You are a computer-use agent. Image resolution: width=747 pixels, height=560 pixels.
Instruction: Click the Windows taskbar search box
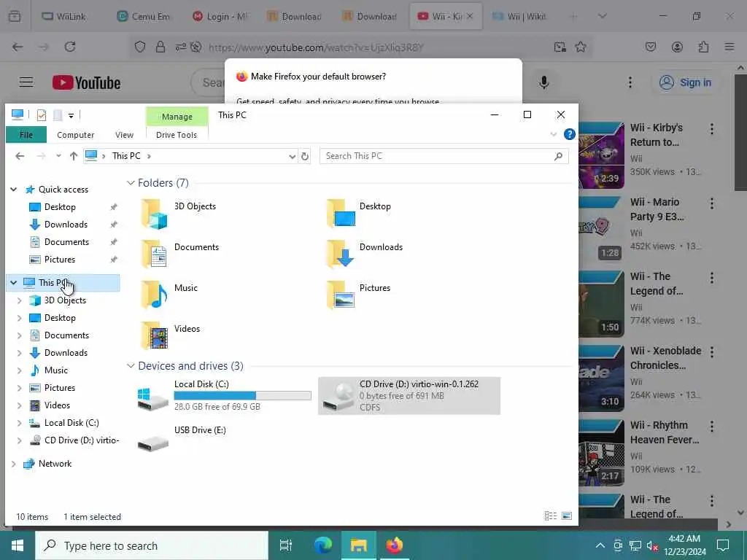152,545
